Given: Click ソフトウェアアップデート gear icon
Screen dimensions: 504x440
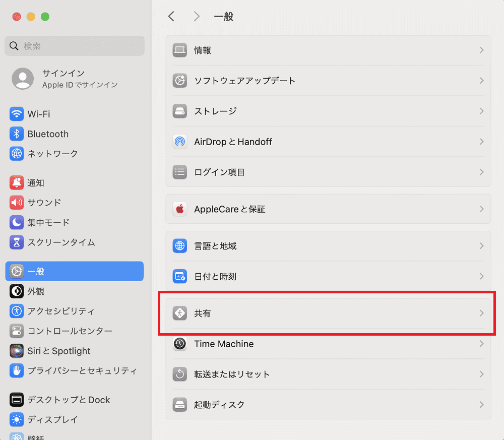Looking at the screenshot, I should click(180, 81).
